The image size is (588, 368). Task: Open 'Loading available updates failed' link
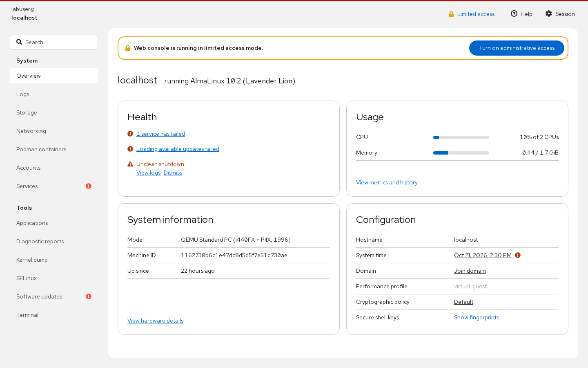click(x=178, y=149)
